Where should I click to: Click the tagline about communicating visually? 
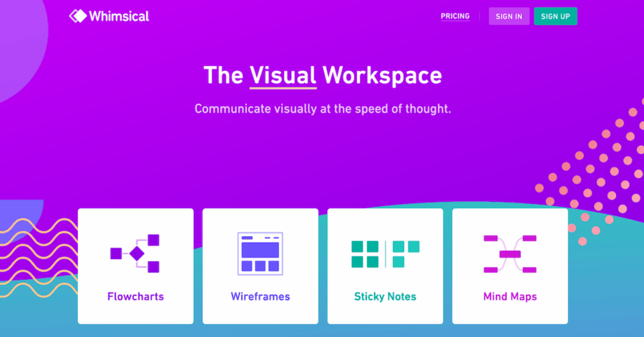(323, 109)
